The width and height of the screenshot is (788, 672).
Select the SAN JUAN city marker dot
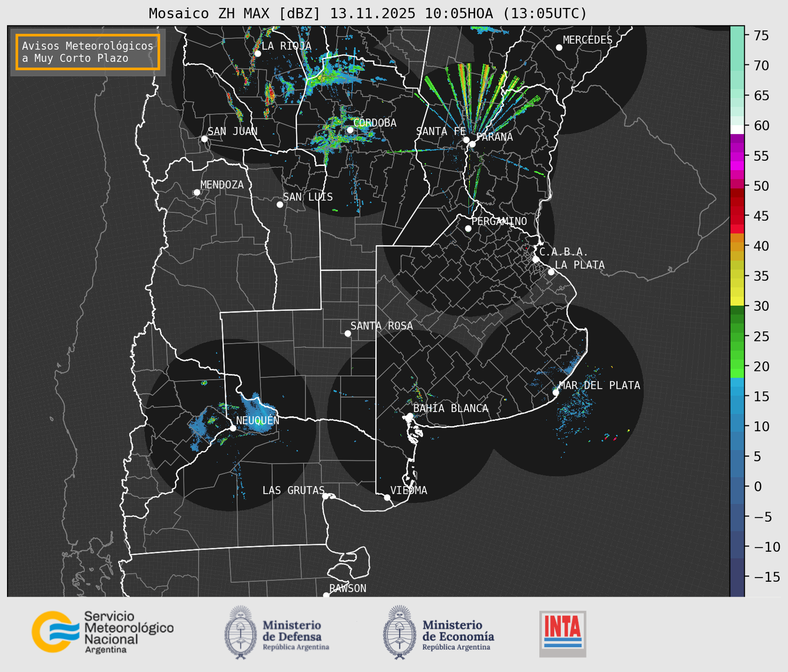[204, 139]
